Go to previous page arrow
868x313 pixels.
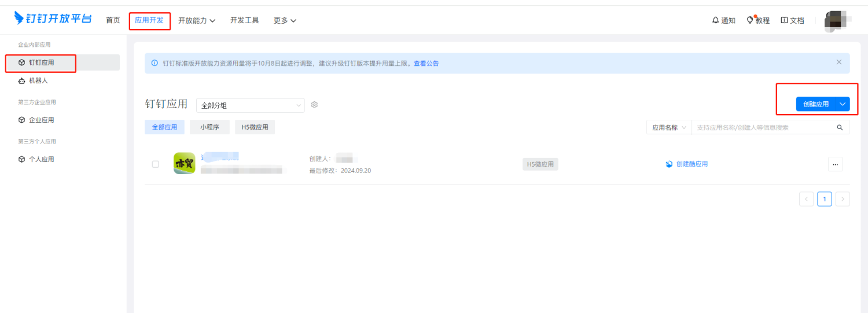tap(807, 199)
